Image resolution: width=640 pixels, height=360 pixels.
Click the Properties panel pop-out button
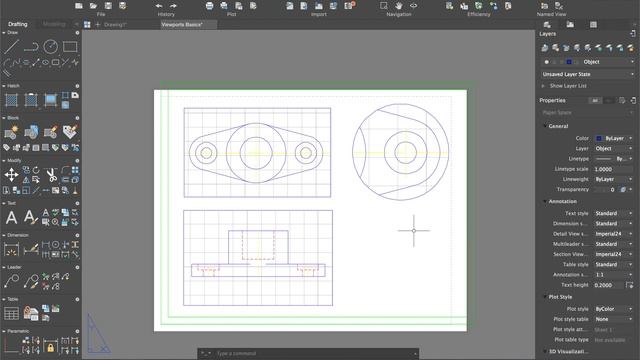click(633, 100)
